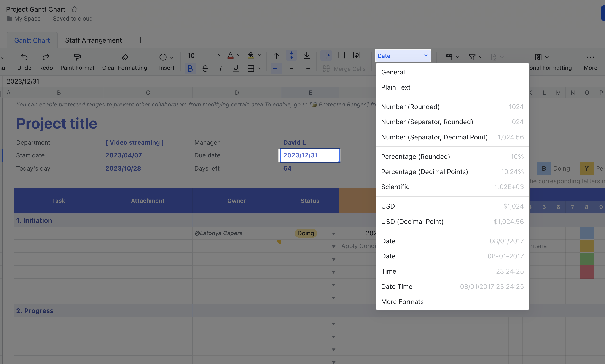Click the font color A icon
605x364 pixels.
(x=230, y=55)
